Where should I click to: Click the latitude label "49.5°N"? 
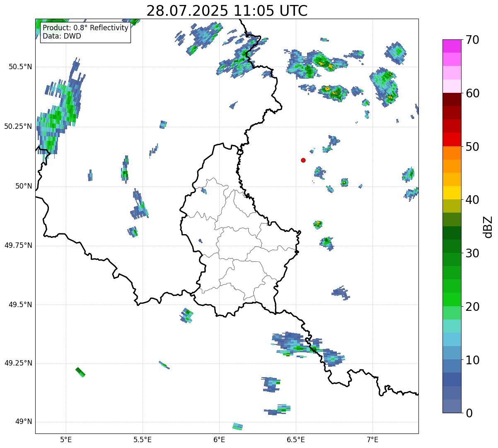click(x=20, y=305)
